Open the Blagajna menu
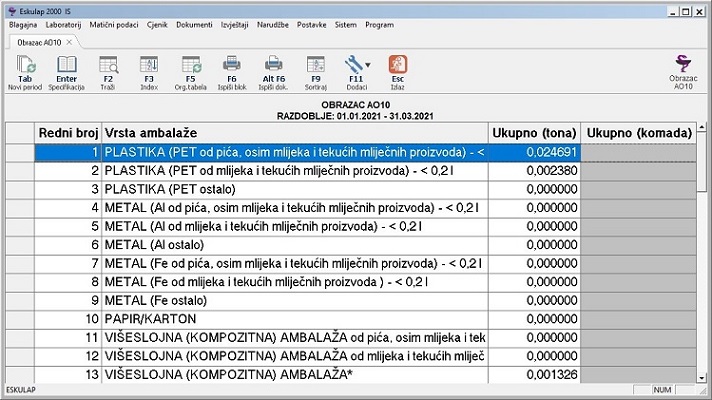Image resolution: width=712 pixels, height=400 pixels. point(23,25)
